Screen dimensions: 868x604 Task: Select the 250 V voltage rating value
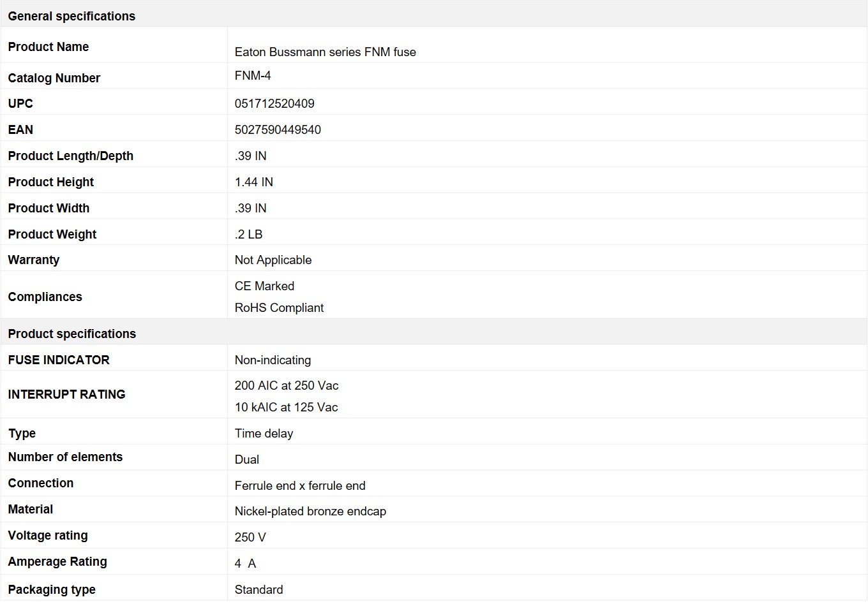click(250, 538)
